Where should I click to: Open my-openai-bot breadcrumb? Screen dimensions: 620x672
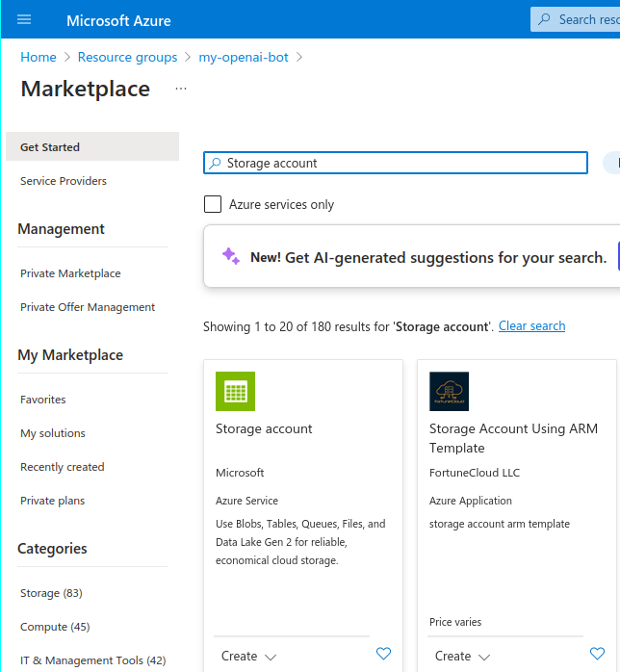(x=244, y=57)
